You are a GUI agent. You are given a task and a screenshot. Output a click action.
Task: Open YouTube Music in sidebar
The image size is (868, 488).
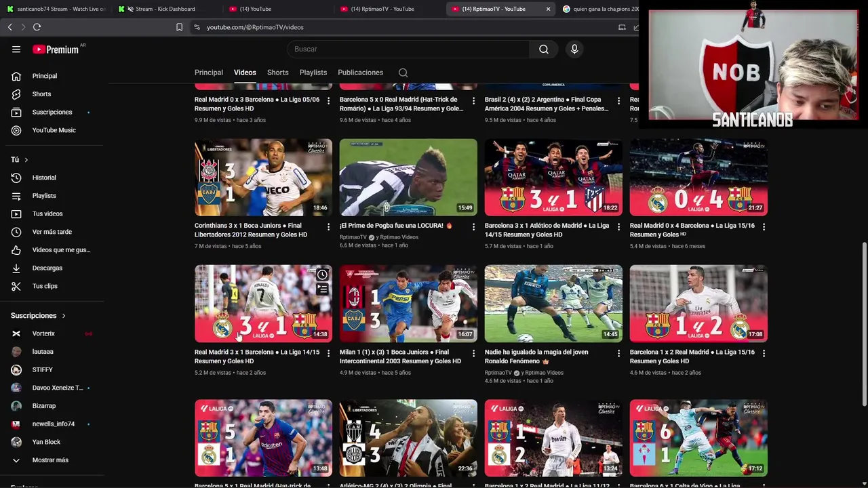point(54,130)
